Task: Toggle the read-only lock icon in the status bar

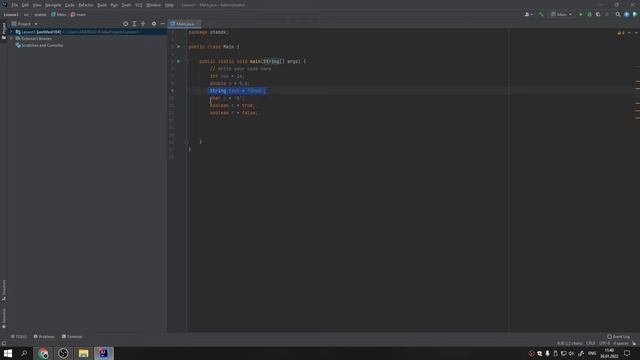Action: point(634,343)
